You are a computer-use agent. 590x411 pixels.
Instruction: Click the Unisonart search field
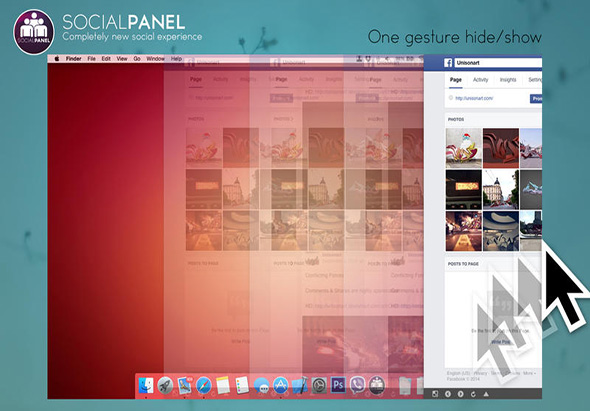pos(498,63)
